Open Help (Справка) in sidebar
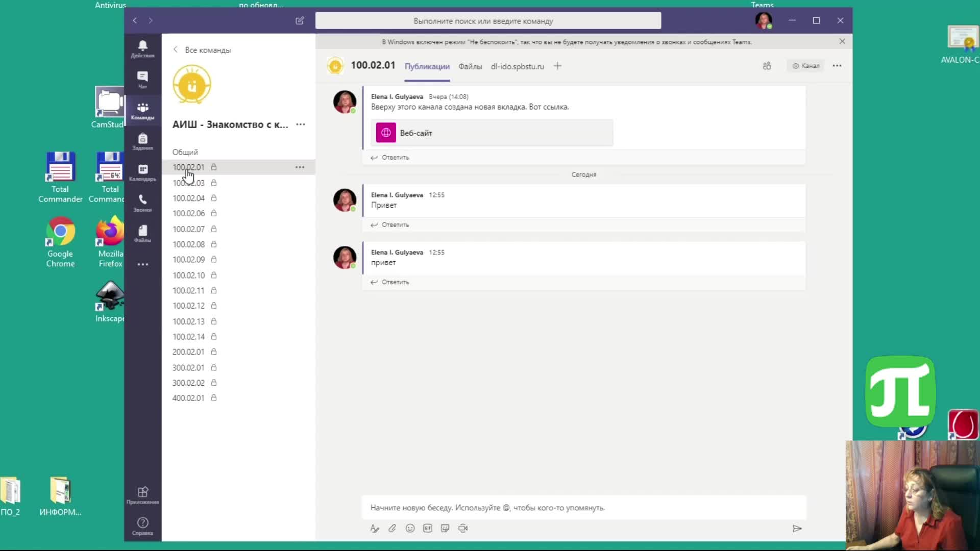Image resolution: width=980 pixels, height=551 pixels. pyautogui.click(x=142, y=526)
